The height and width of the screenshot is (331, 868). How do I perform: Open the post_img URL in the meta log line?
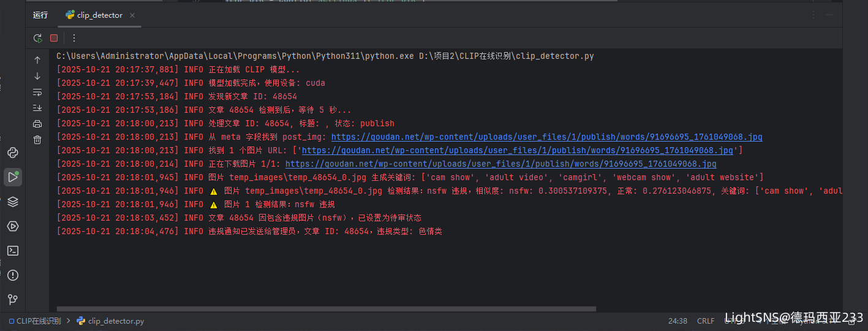click(x=546, y=137)
